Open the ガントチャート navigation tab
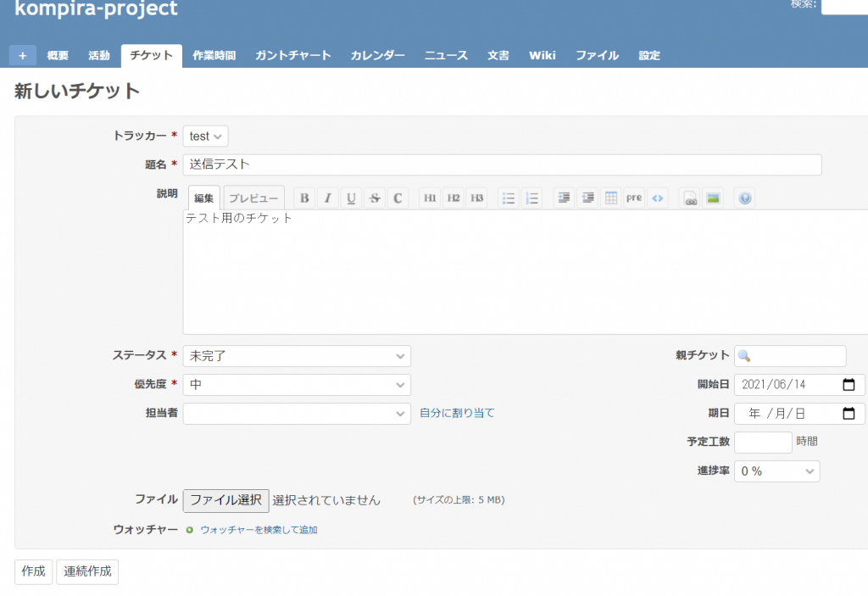 tap(292, 55)
